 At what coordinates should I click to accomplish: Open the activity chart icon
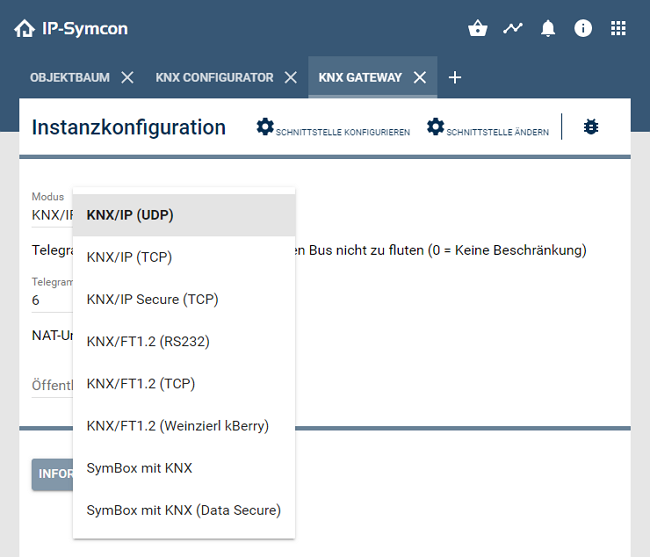(513, 29)
